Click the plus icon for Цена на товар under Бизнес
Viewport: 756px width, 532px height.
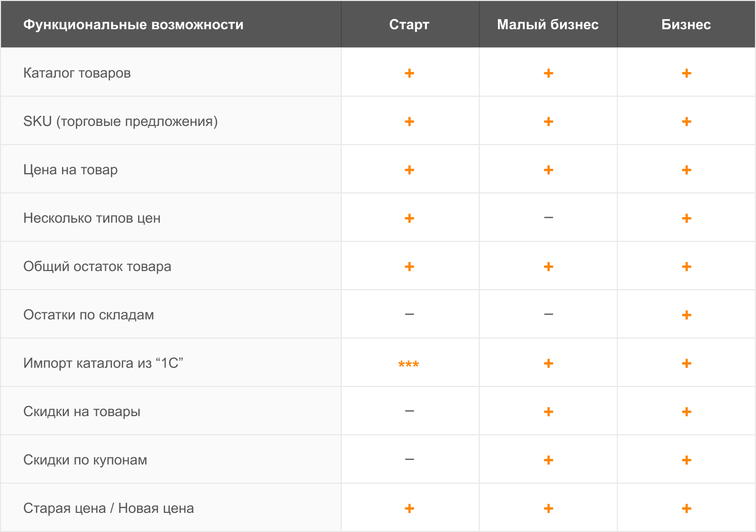(x=686, y=170)
